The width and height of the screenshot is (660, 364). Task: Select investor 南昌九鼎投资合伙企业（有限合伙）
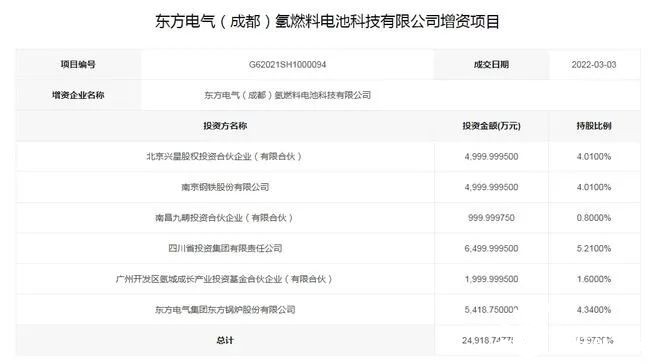point(225,218)
